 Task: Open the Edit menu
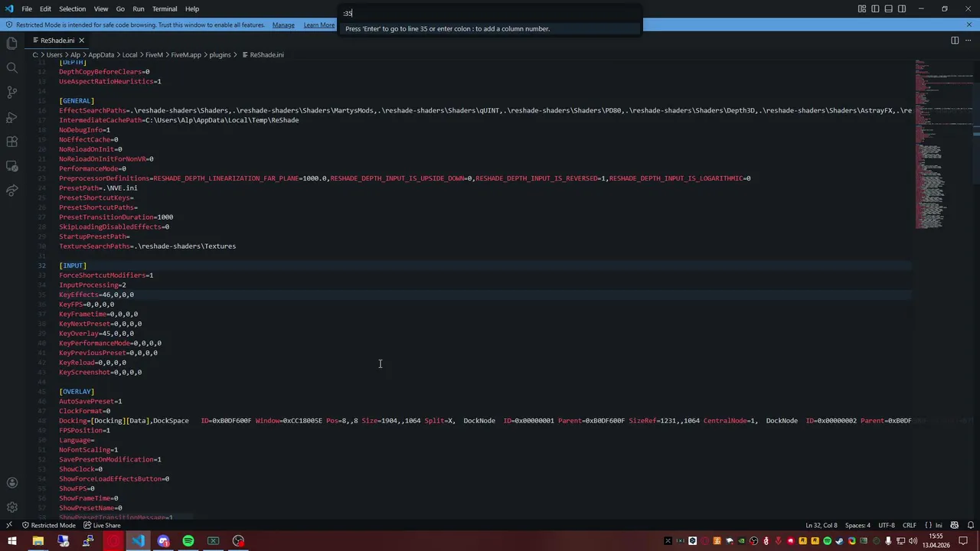tap(45, 9)
